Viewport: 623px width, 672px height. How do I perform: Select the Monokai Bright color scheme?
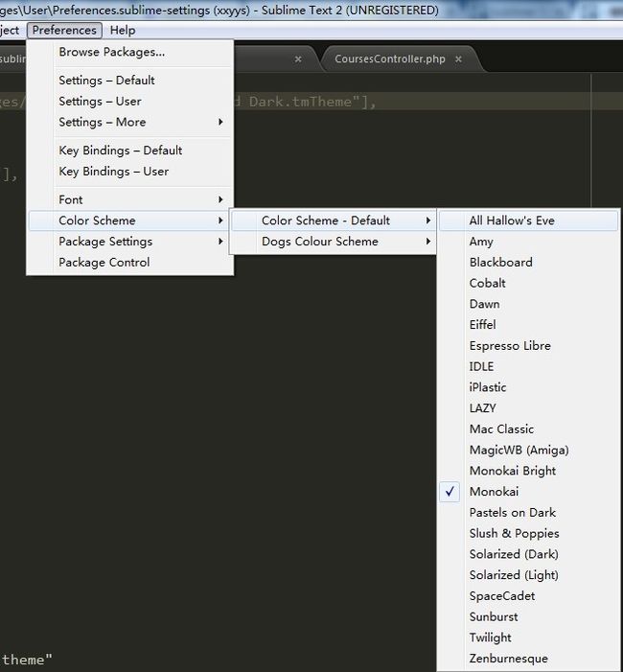tap(529, 471)
